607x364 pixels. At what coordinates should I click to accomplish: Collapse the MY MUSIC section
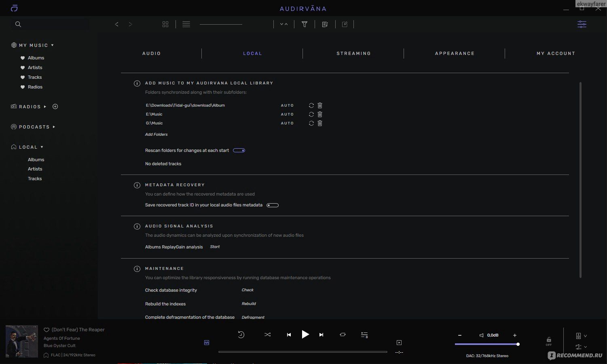[52, 45]
